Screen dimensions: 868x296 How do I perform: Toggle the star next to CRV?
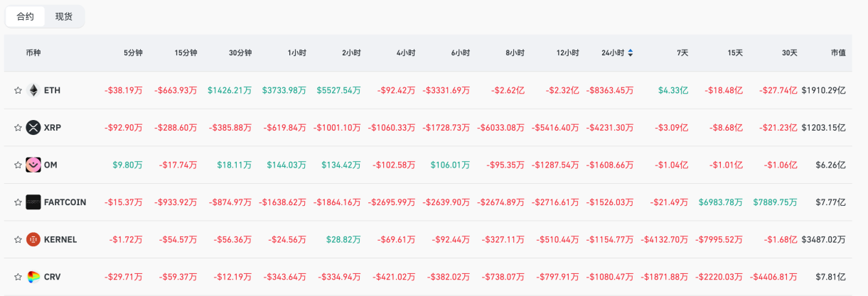pos(18,277)
